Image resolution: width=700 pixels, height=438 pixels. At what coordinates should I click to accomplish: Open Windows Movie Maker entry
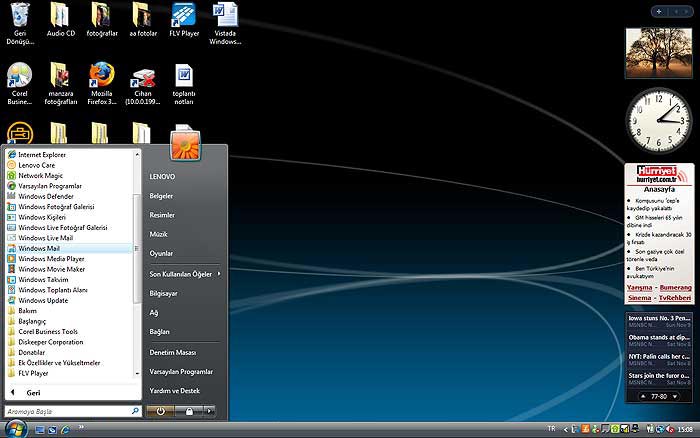tap(51, 269)
